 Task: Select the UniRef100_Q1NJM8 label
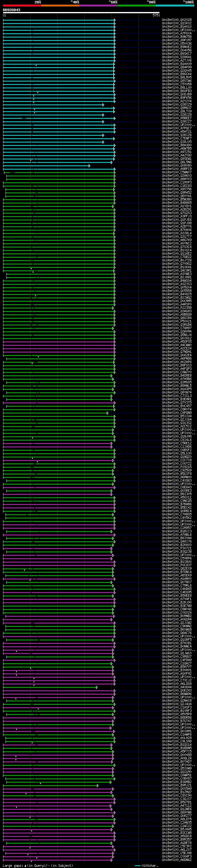[177, 437]
